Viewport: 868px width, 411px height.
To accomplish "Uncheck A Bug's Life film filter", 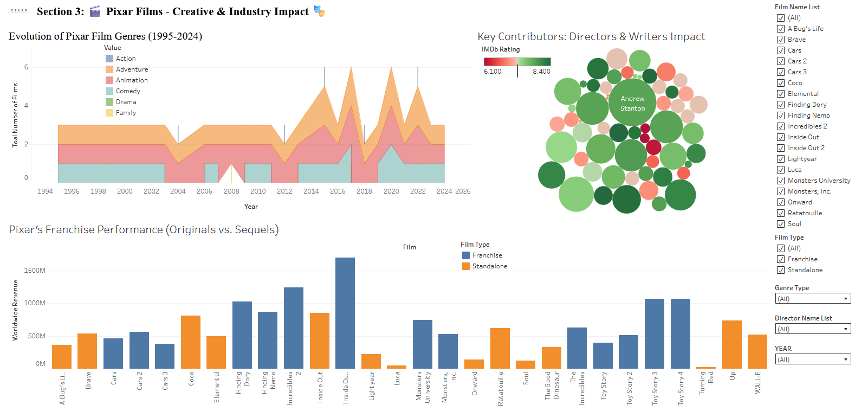I will pos(781,29).
